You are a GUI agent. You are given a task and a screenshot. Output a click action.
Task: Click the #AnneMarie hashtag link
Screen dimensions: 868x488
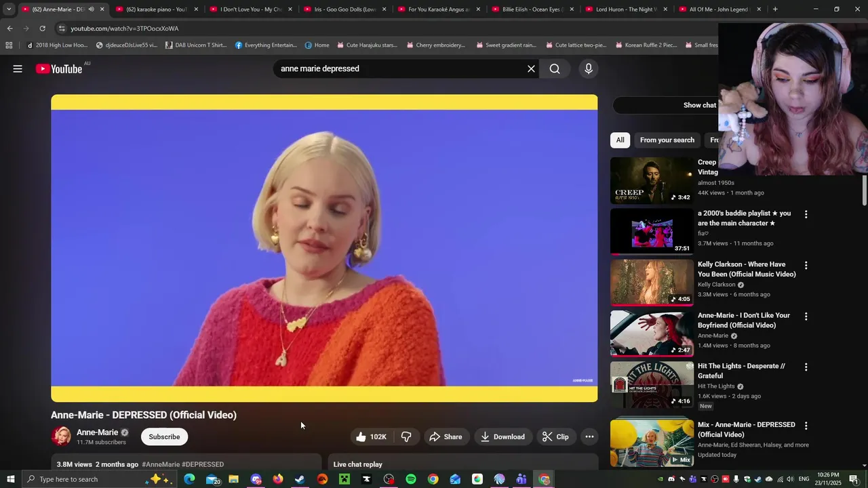(161, 464)
